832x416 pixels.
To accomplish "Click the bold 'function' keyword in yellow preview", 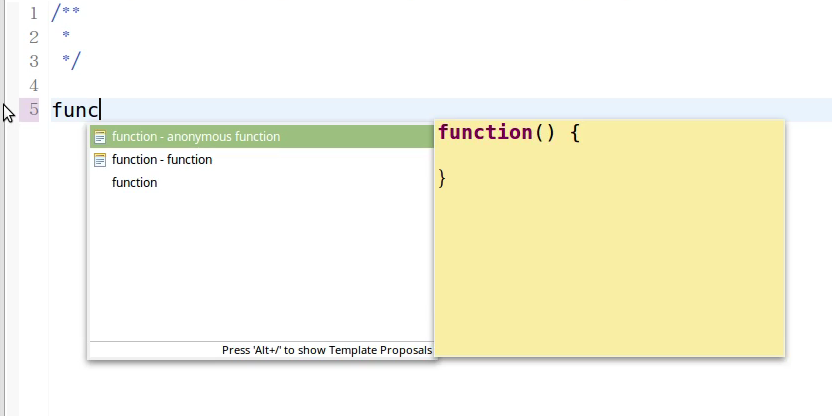I will 485,132.
